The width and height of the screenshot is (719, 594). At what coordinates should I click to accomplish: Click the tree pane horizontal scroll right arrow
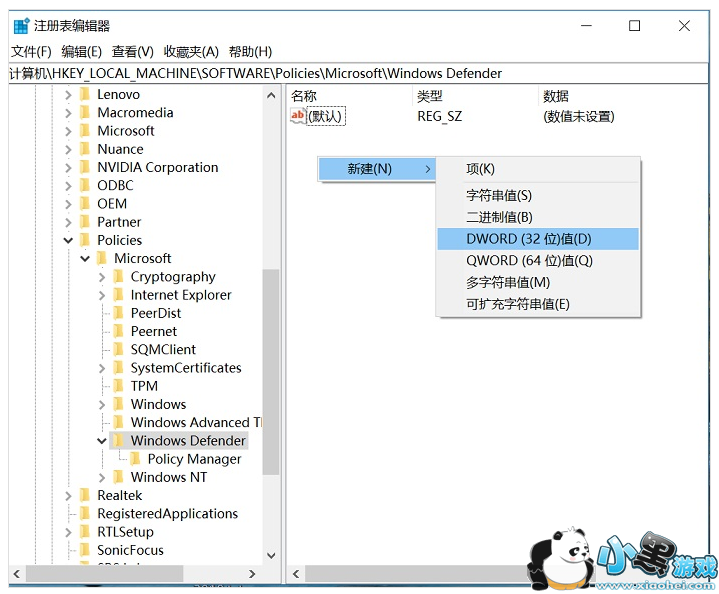252,574
